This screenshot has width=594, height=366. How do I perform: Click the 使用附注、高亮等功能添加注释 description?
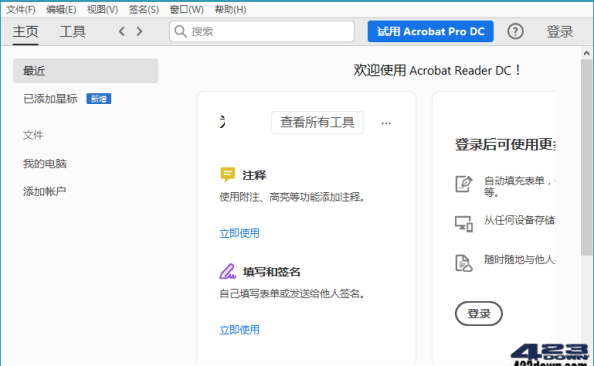(x=292, y=197)
